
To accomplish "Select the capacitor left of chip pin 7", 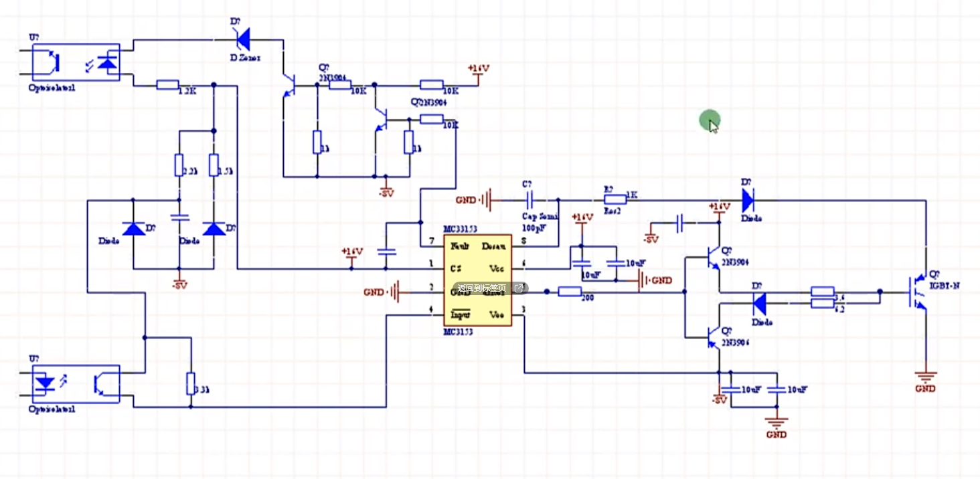I will pyautogui.click(x=386, y=252).
